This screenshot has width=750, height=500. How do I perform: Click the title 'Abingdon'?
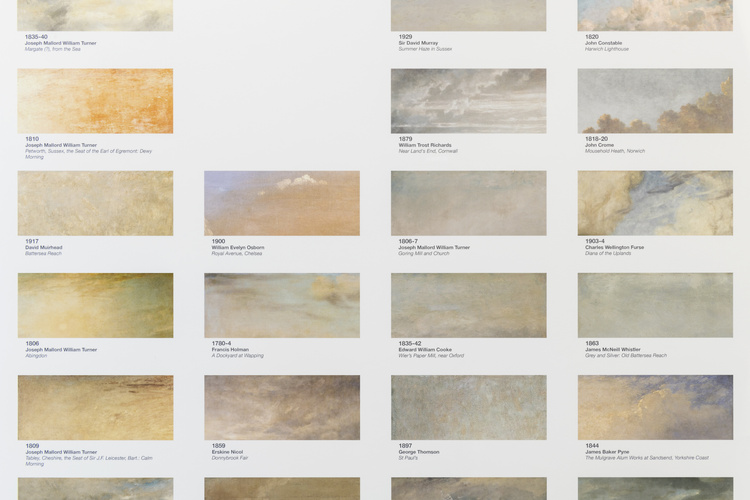(x=36, y=356)
